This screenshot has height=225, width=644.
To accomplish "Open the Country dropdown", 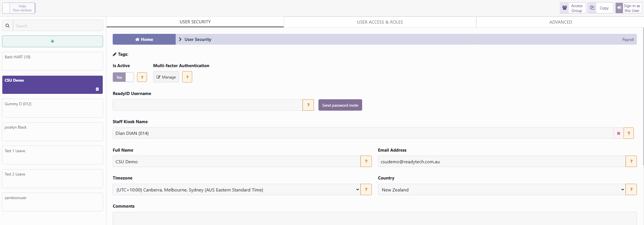I will [502, 189].
